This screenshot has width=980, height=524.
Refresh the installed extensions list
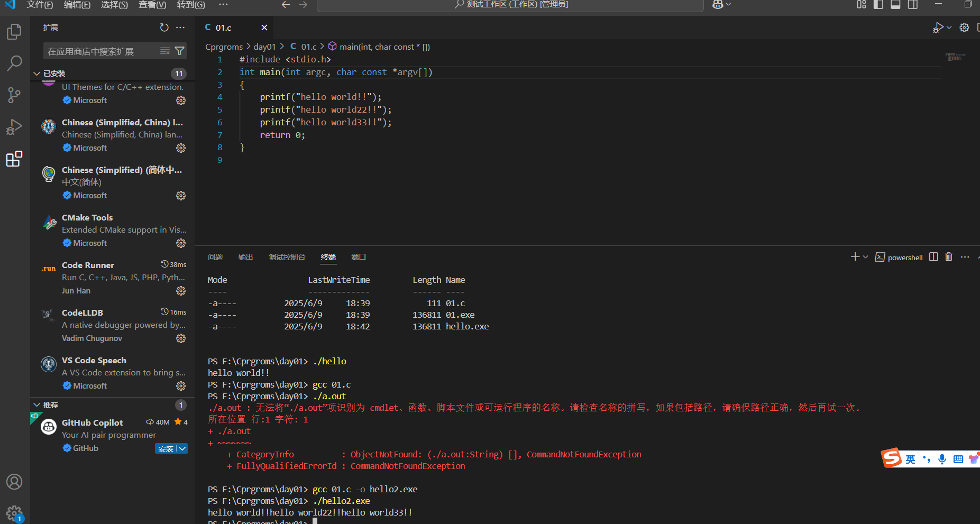point(164,27)
